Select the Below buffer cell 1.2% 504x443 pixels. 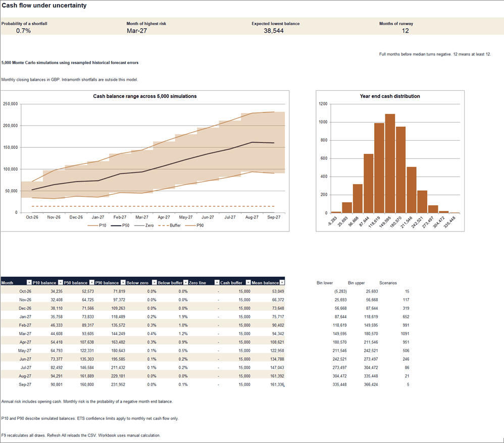[x=183, y=334]
